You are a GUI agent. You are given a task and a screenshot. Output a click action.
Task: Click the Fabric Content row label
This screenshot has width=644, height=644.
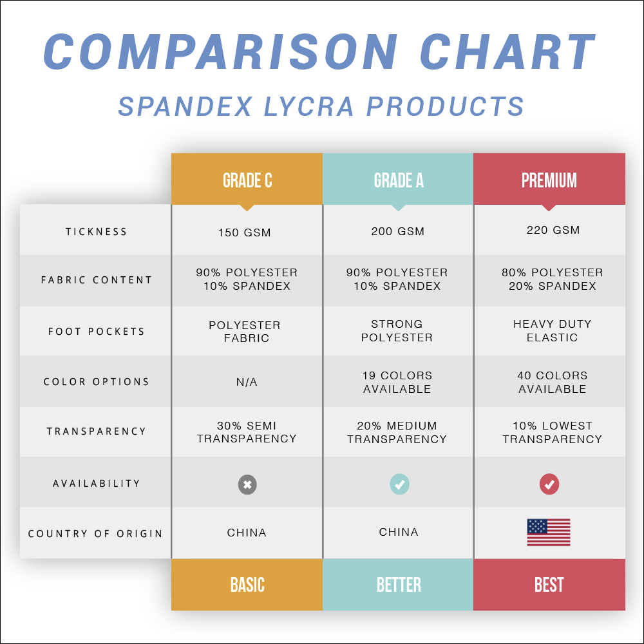(x=96, y=280)
